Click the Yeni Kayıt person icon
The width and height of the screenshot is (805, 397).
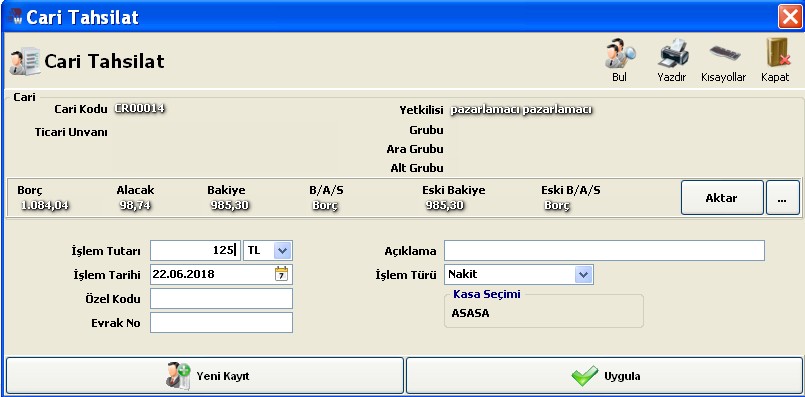[178, 376]
